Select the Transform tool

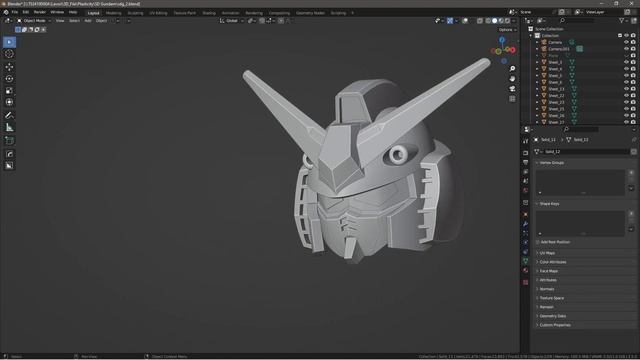pyautogui.click(x=9, y=102)
